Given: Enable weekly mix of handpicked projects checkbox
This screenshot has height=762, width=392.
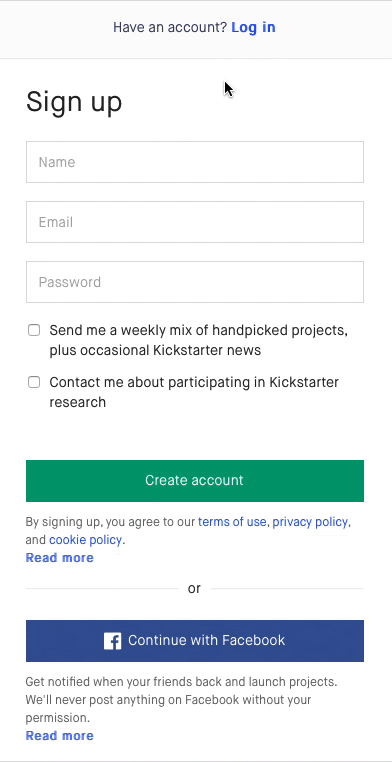Looking at the screenshot, I should point(34,330).
